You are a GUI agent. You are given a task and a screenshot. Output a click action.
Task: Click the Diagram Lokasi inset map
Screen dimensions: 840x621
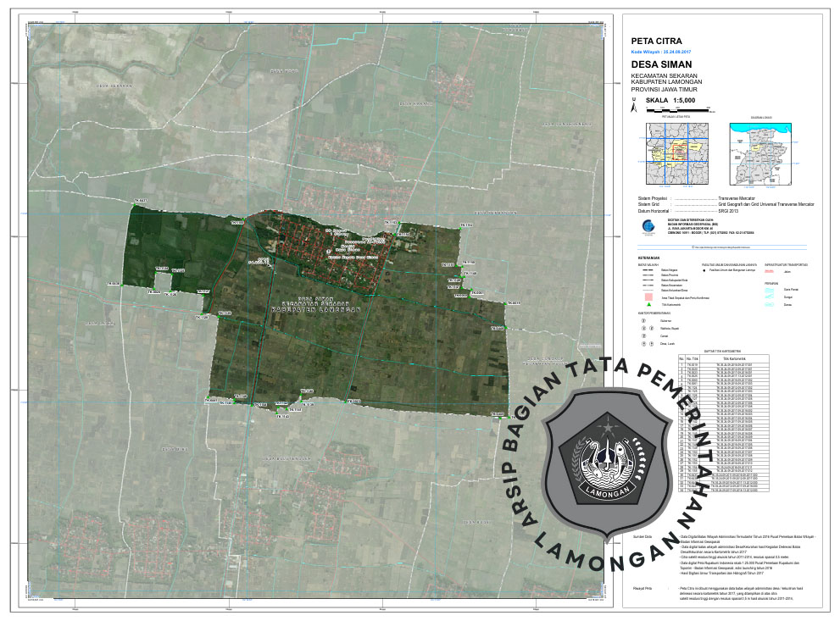pyautogui.click(x=761, y=153)
